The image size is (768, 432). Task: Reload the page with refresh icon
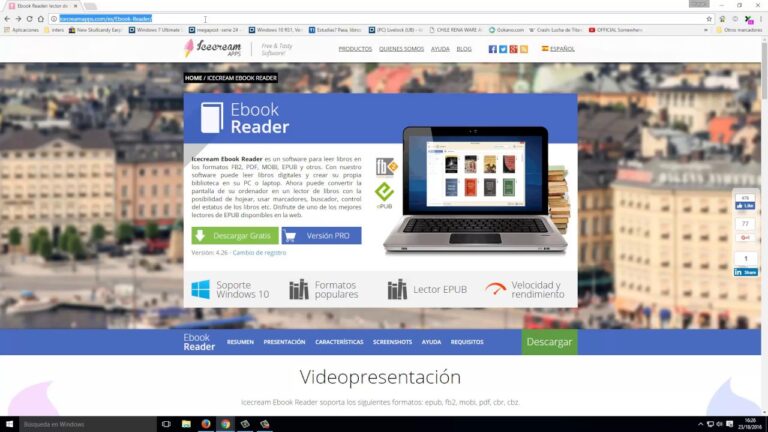[29, 19]
